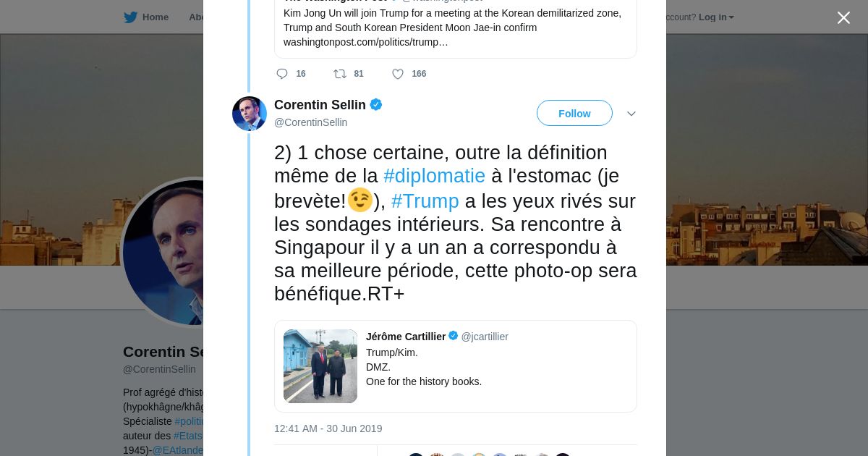Click the verified badge beside Corentin Sellin

[376, 105]
